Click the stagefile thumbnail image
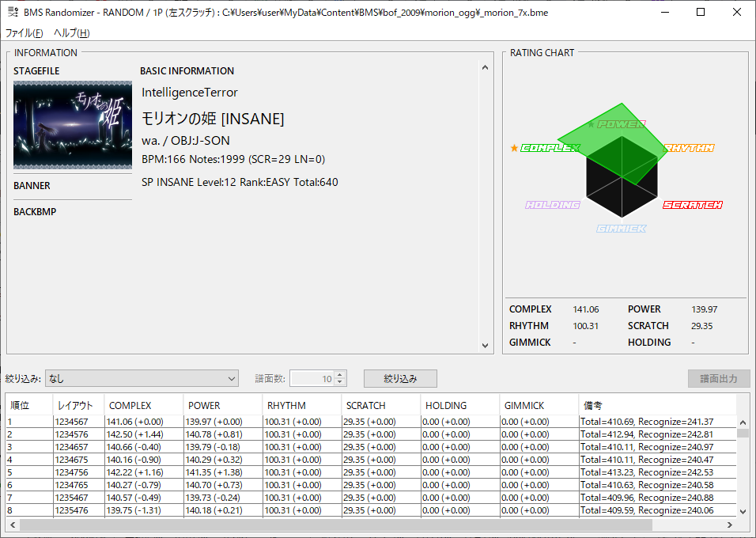 click(73, 125)
